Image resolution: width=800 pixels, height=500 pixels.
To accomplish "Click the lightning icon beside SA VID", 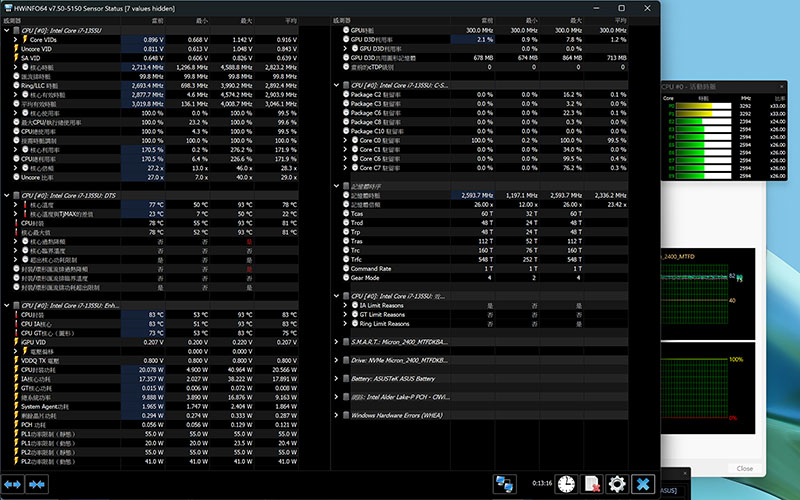I will (x=14, y=57).
